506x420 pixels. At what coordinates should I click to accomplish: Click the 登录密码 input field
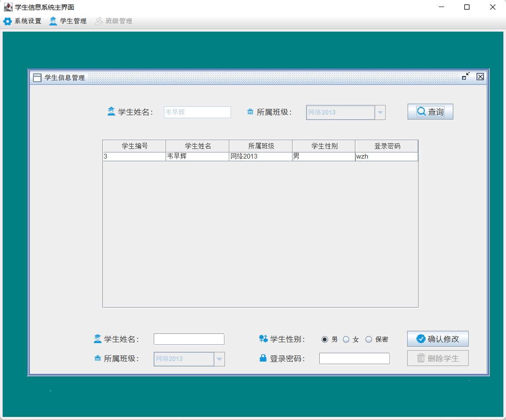(354, 358)
